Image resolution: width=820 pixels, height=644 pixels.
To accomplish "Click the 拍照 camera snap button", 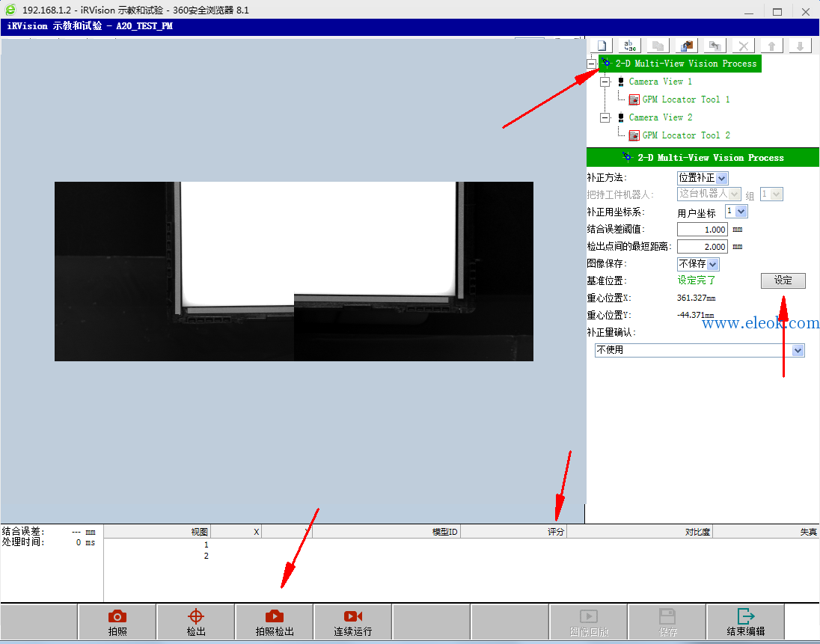I will 117,622.
